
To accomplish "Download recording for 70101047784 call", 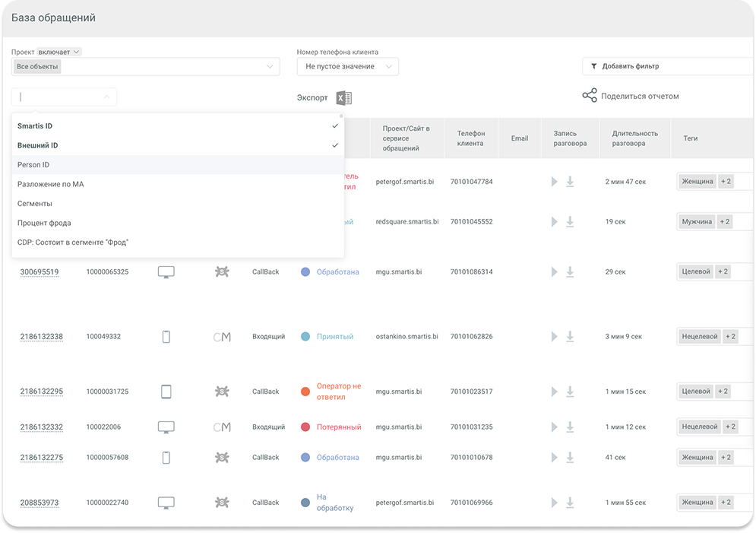I will coord(570,182).
